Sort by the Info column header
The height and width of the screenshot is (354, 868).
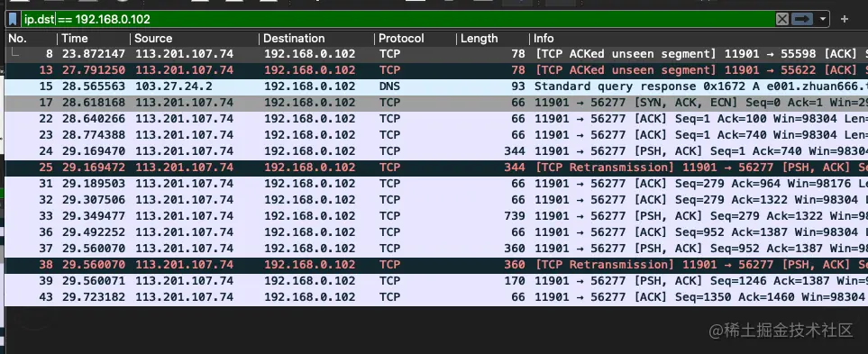pyautogui.click(x=699, y=39)
